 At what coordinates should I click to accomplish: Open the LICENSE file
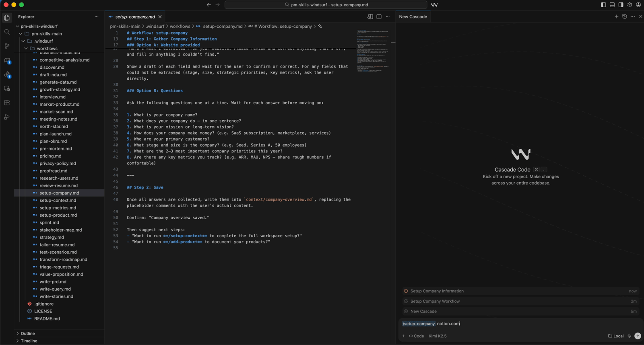[43, 311]
